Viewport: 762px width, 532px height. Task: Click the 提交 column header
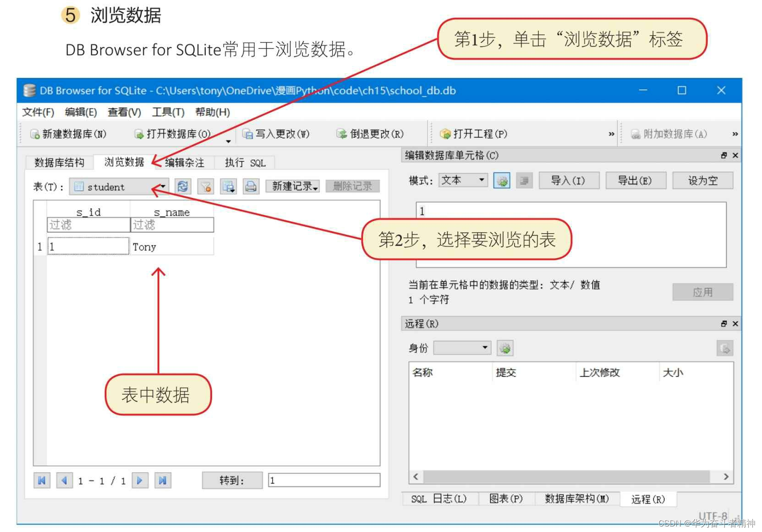(x=534, y=372)
